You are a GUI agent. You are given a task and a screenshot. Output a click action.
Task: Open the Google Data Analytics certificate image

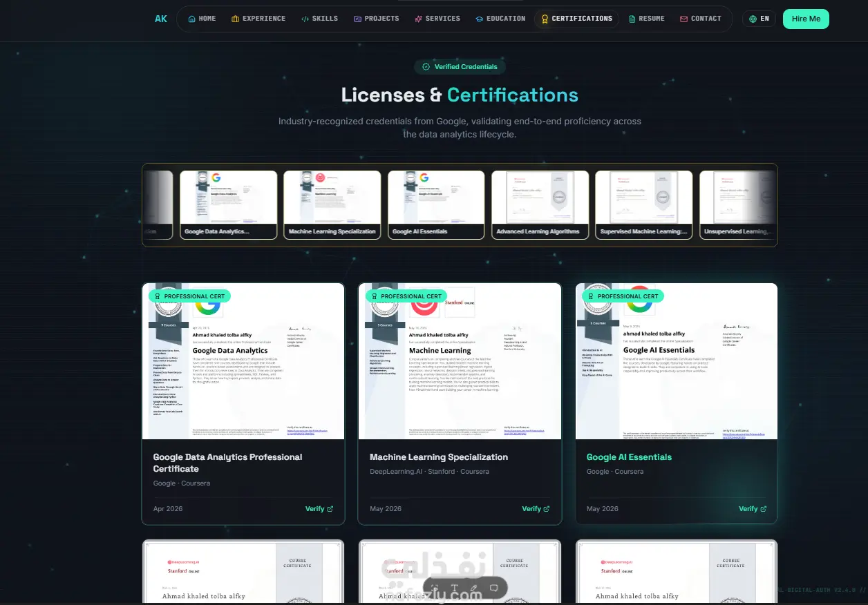(243, 361)
